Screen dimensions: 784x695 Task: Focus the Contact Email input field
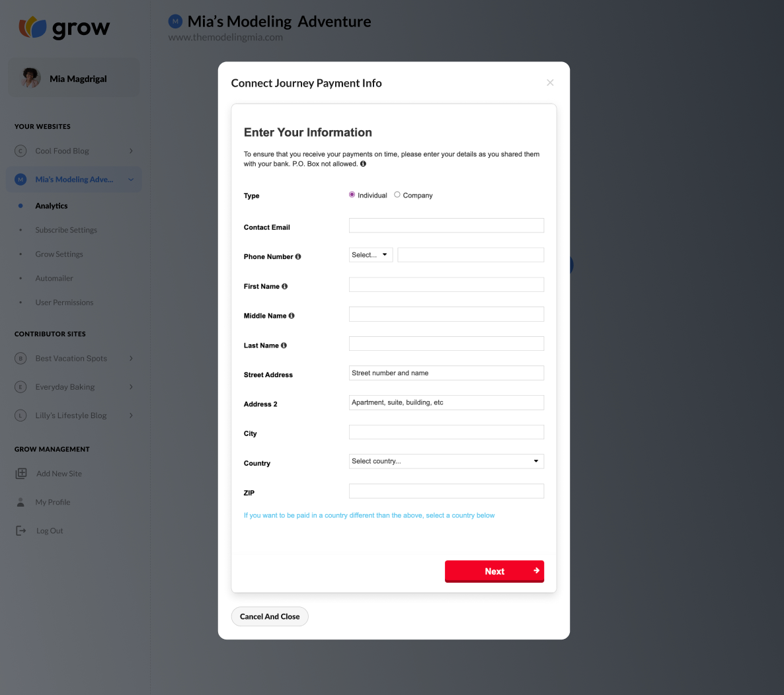446,225
